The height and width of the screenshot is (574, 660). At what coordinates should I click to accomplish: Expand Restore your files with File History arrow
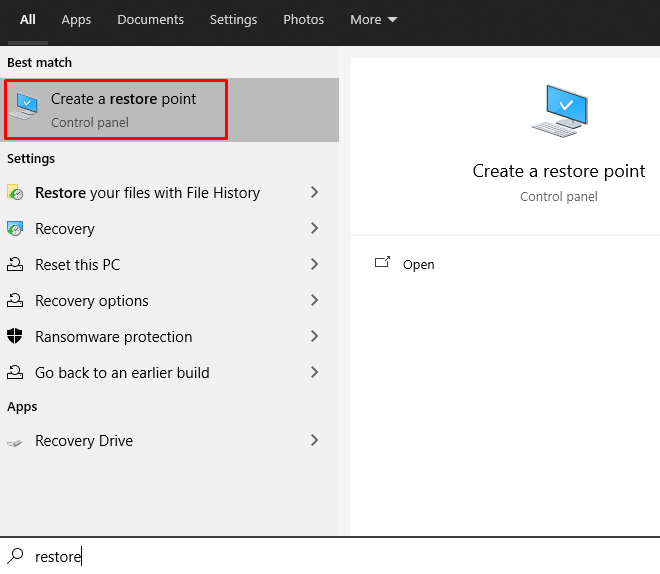(x=314, y=192)
